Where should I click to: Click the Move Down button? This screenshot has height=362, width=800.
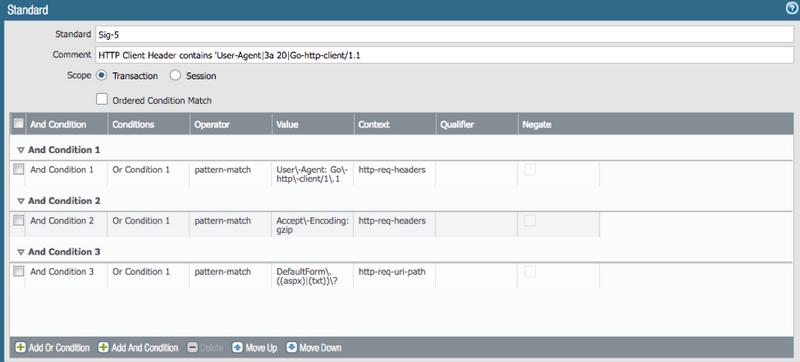click(314, 348)
